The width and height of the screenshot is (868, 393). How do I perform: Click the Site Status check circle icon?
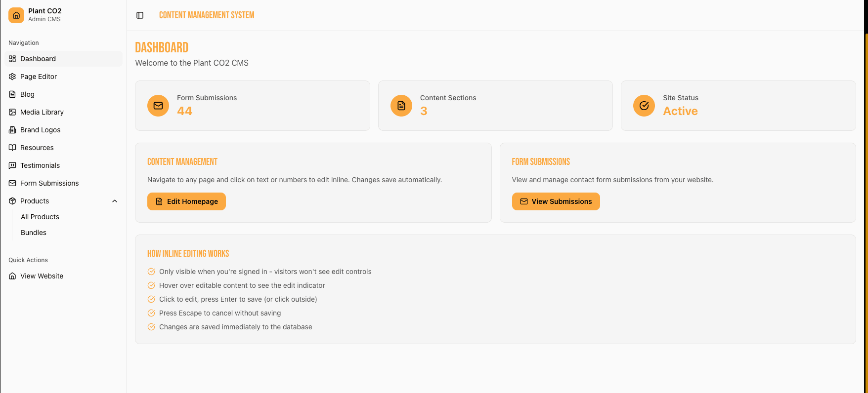coord(644,106)
